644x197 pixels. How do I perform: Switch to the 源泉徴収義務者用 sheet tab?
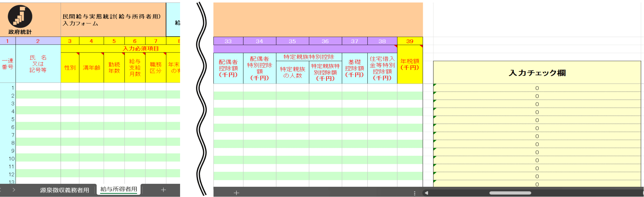(x=64, y=190)
